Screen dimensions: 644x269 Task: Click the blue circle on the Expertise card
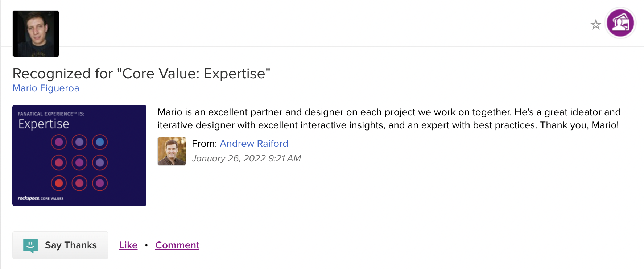coord(100,142)
